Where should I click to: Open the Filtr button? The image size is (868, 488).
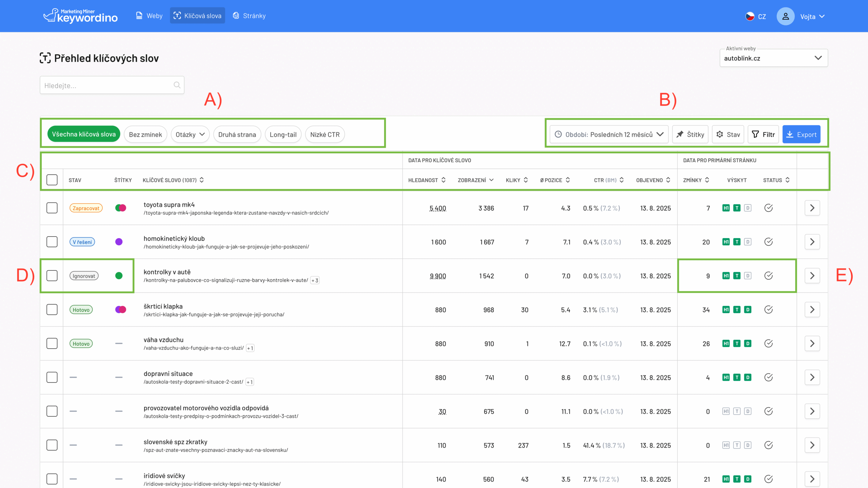tap(763, 135)
